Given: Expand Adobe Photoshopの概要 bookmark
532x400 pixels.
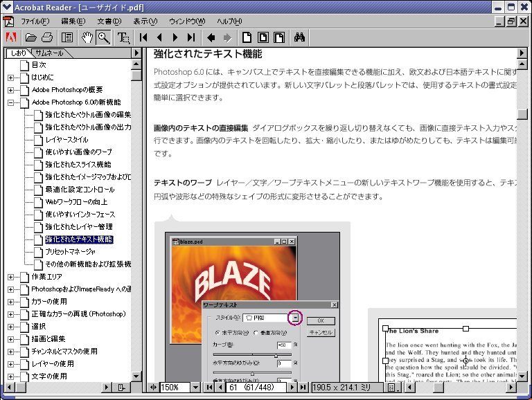Looking at the screenshot, I should [x=10, y=90].
